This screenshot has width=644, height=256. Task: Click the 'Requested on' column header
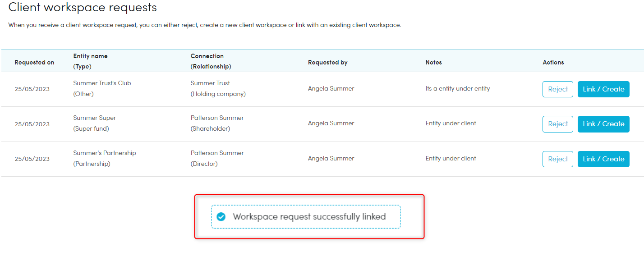34,63
